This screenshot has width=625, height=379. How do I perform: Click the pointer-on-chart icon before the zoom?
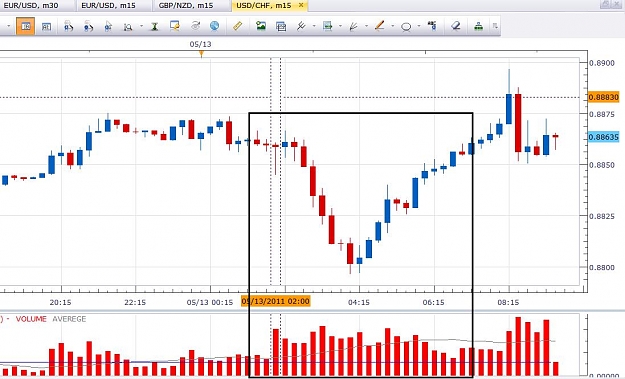(108, 27)
